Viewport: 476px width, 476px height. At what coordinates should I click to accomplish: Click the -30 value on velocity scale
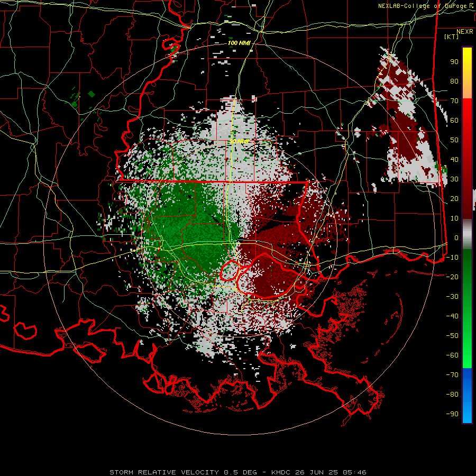[452, 297]
